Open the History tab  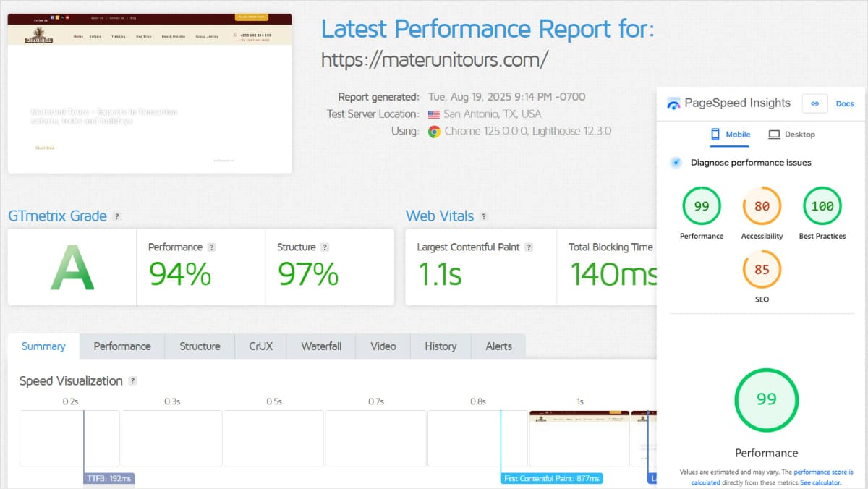tap(441, 346)
